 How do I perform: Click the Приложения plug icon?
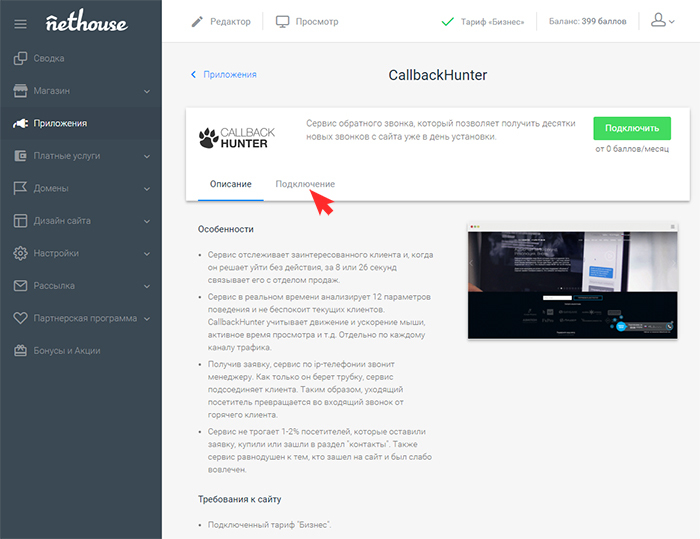pyautogui.click(x=20, y=123)
